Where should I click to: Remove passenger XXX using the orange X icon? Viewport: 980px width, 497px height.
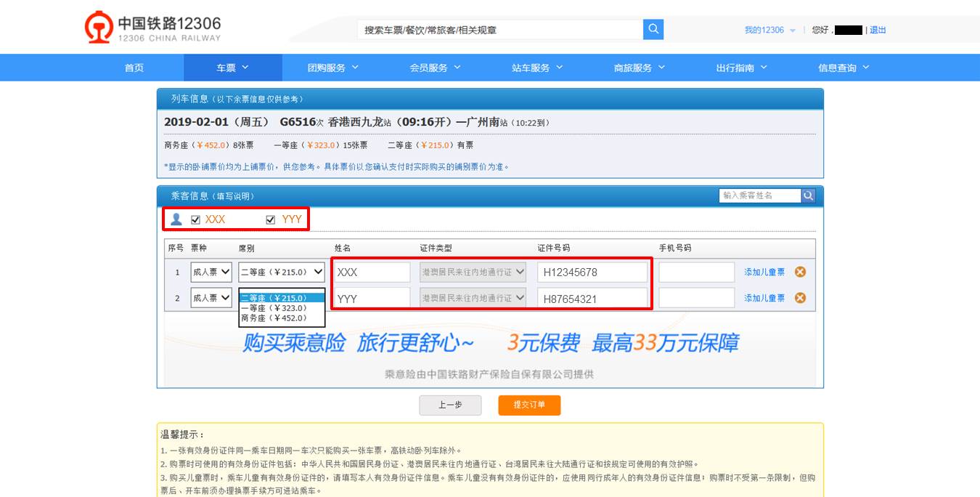(800, 272)
